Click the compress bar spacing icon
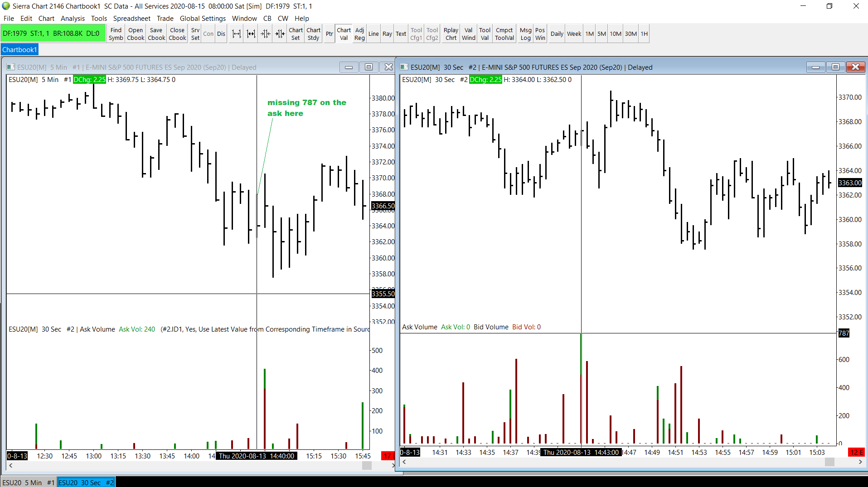The image size is (868, 487). point(251,34)
